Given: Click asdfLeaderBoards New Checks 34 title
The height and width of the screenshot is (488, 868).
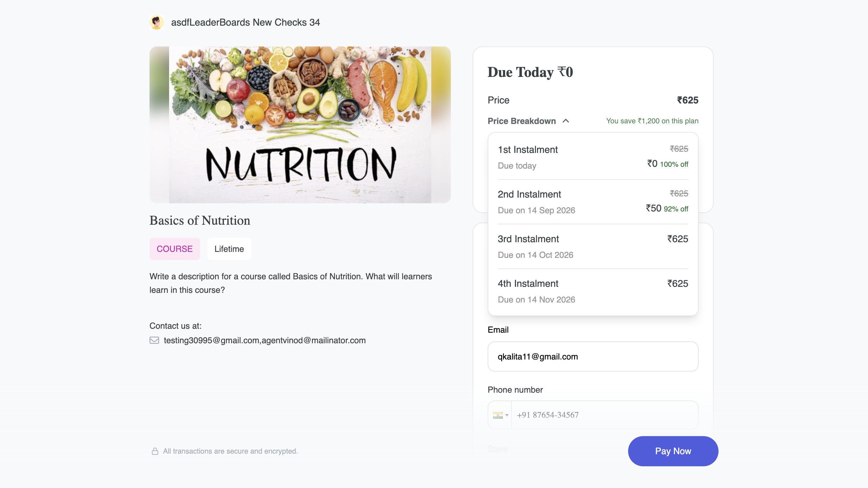Looking at the screenshot, I should click(x=245, y=22).
